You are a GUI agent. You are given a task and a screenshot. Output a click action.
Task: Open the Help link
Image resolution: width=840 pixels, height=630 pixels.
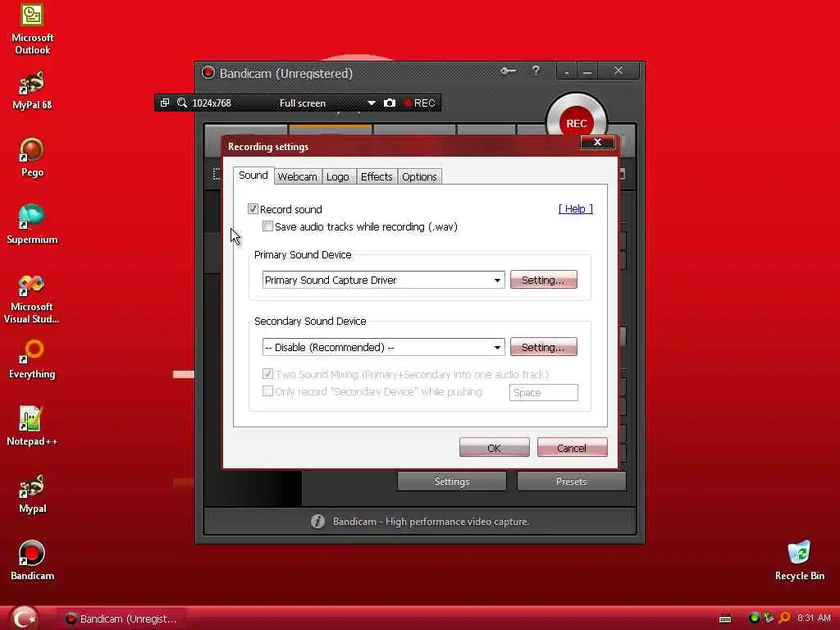(575, 209)
